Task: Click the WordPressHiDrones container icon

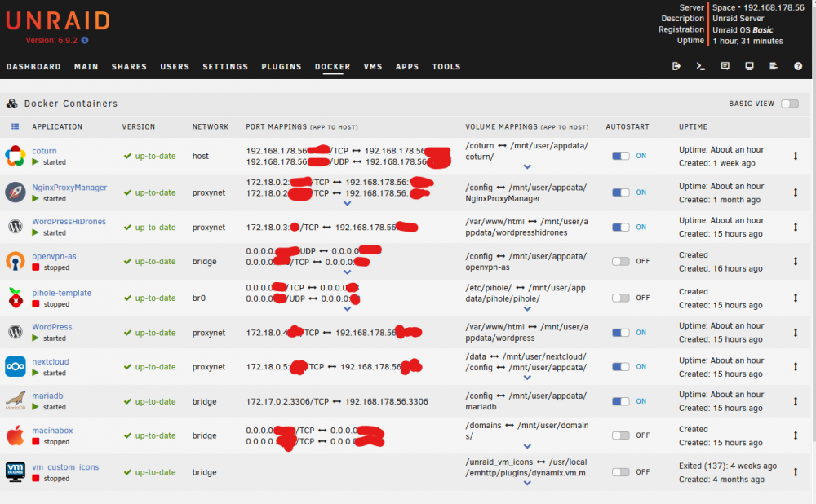Action: click(15, 227)
